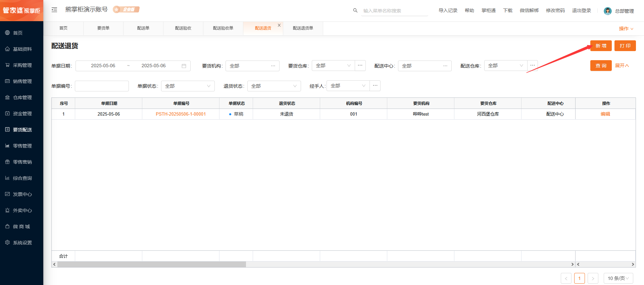Open the 操作 dropdown at top right
This screenshot has height=285, width=644.
coord(626,29)
